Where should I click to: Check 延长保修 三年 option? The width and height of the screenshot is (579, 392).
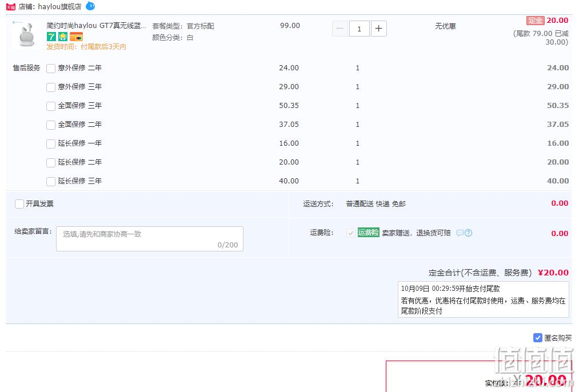tap(51, 181)
